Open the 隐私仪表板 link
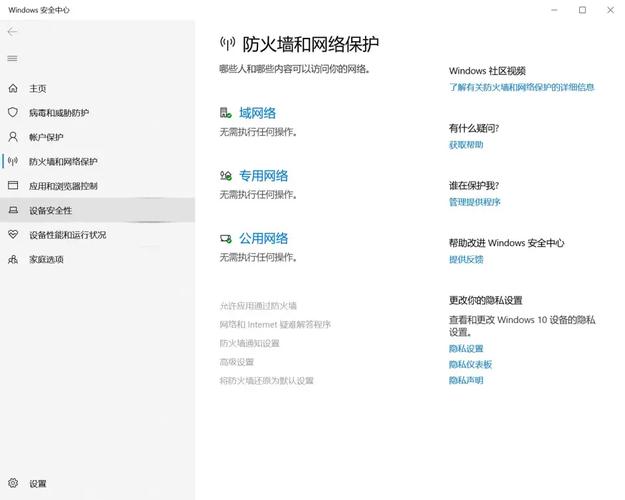Viewport: 625px width, 500px height. [470, 364]
